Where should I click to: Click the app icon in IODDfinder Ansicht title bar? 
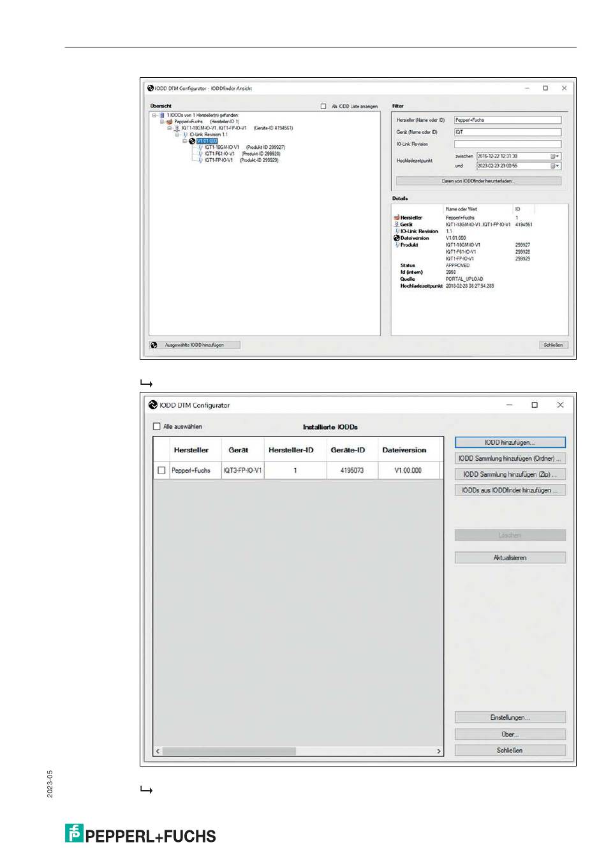[151, 88]
